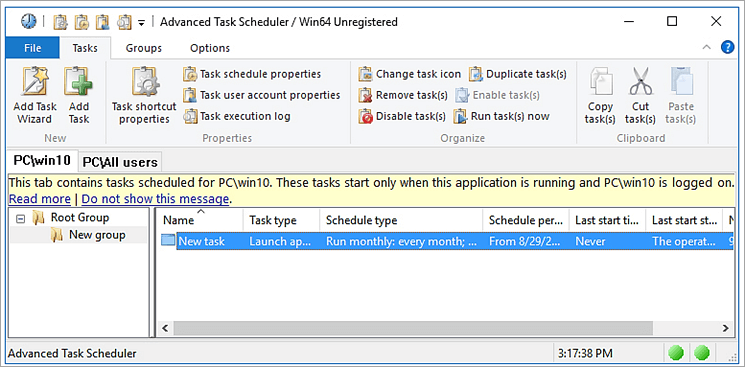The height and width of the screenshot is (367, 745).
Task: Click the Launch ap... task type cell
Action: [x=281, y=241]
